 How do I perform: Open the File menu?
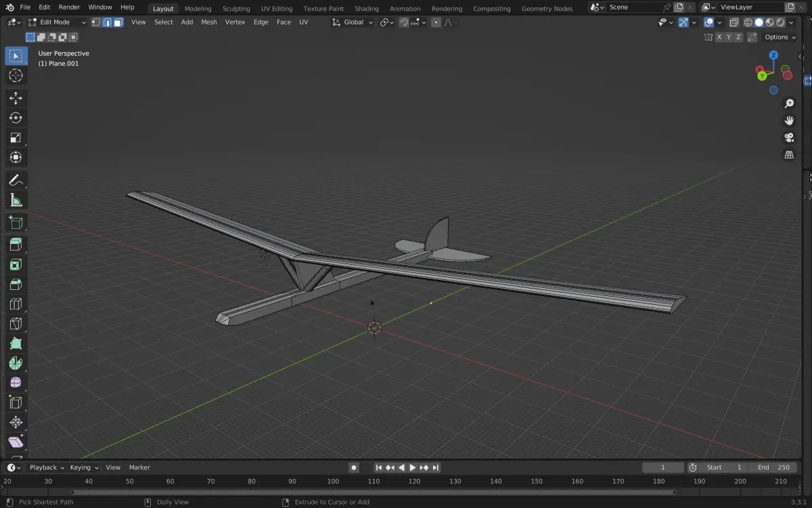coord(25,7)
